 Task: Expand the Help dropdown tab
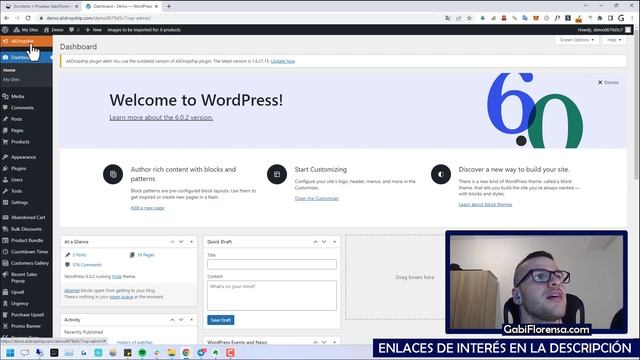tap(613, 40)
